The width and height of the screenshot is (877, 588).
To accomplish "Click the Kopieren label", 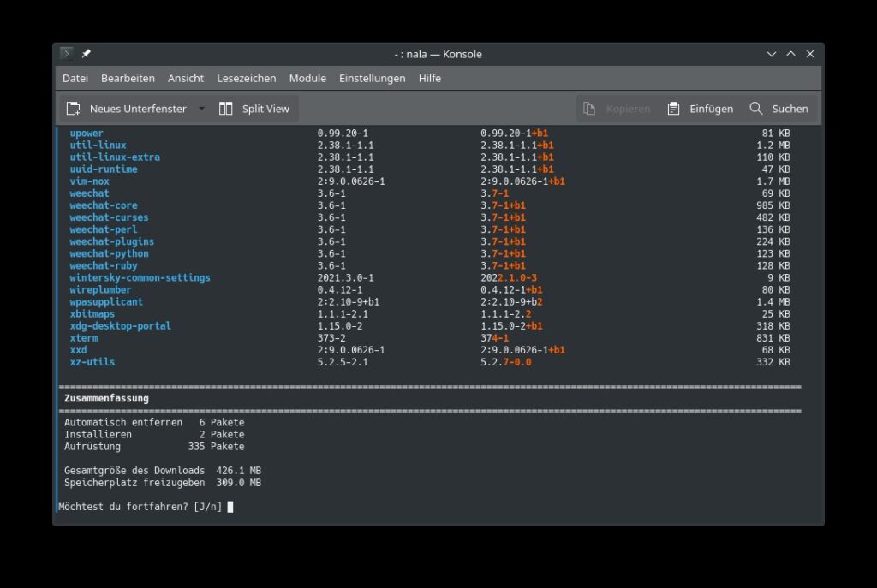I will pyautogui.click(x=628, y=109).
